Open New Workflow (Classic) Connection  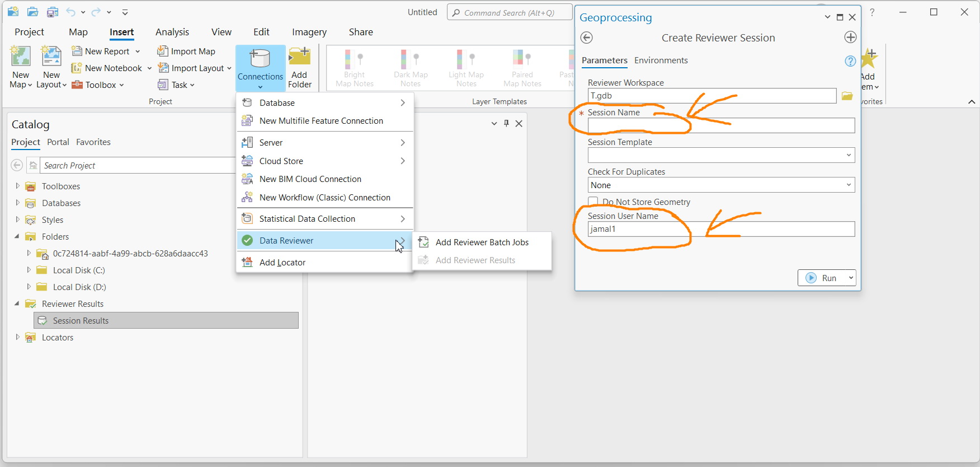coord(325,197)
